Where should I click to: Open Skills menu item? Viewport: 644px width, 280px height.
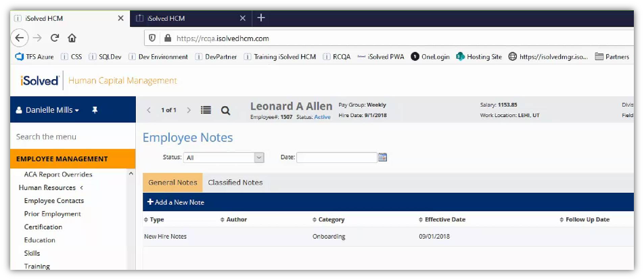(x=32, y=254)
